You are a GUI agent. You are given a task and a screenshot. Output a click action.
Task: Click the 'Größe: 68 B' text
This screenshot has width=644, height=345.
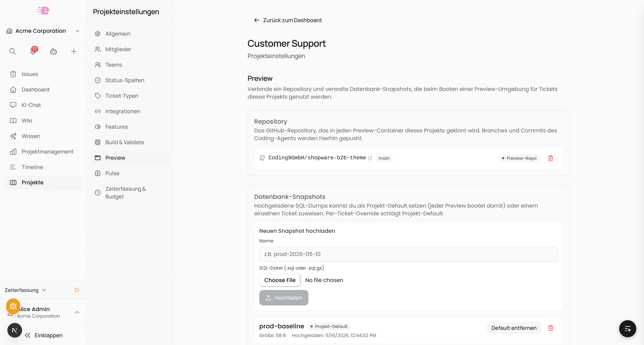(x=272, y=336)
